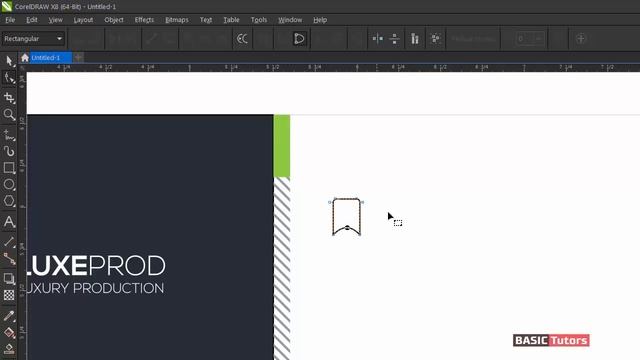Screen dimensions: 640x360
Task: Open the Text menu
Action: (206, 20)
